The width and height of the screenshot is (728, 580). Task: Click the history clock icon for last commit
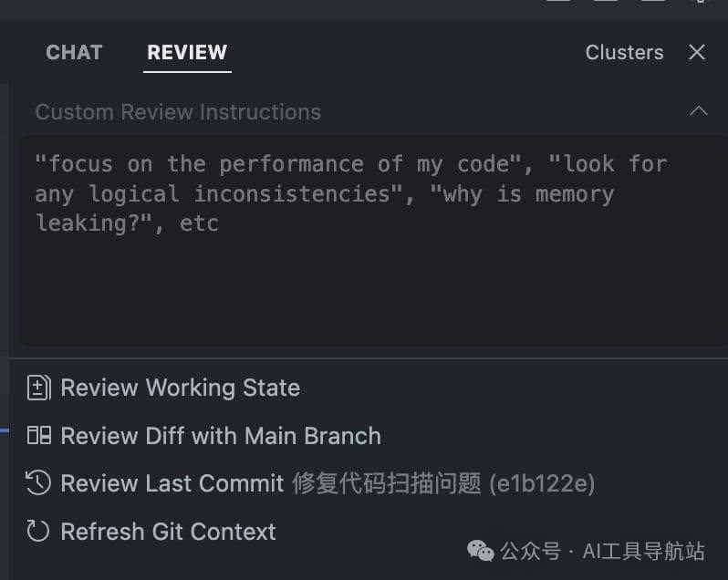pyautogui.click(x=38, y=482)
